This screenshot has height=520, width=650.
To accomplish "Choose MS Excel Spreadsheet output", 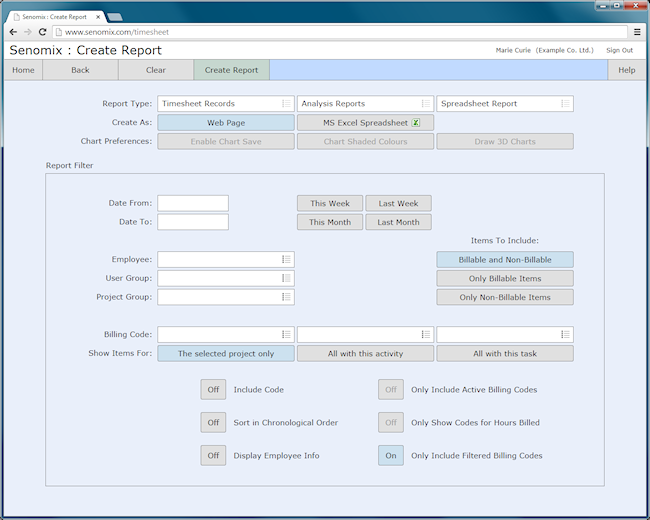I will [365, 123].
